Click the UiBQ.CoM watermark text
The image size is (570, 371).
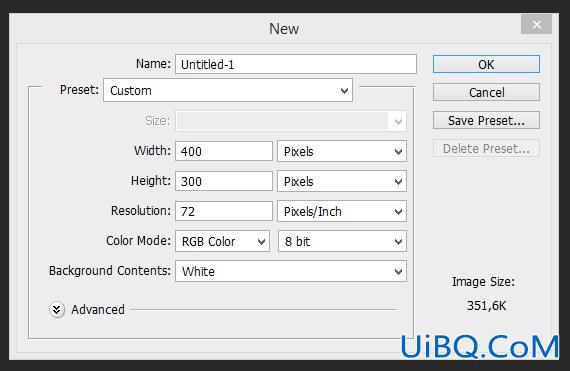click(x=479, y=347)
